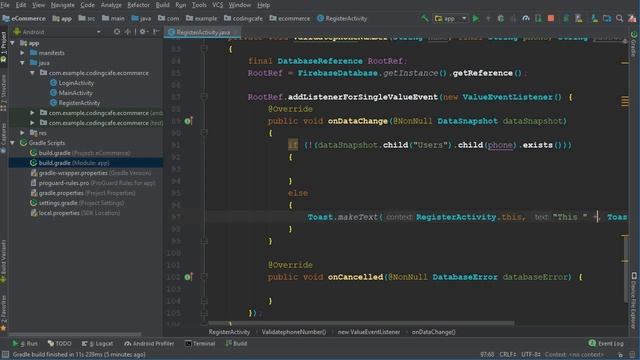Collapse the app module tree node
640x360 pixels.
(13, 43)
